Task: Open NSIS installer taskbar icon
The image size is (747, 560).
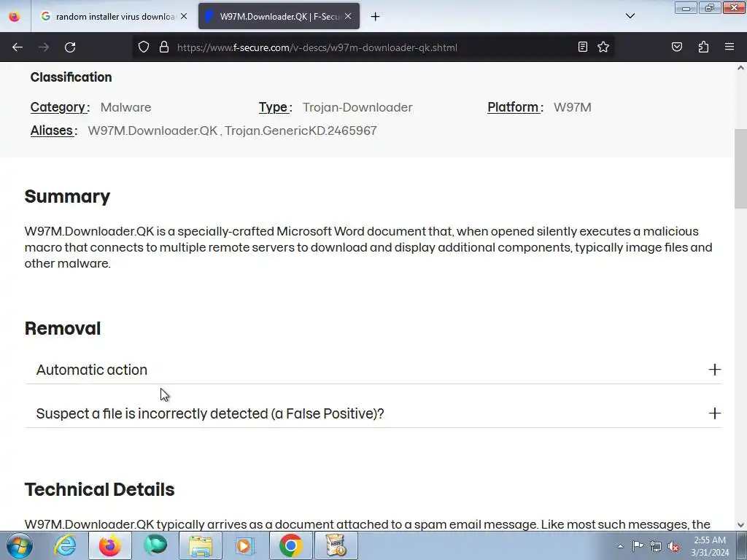Action: click(x=336, y=545)
